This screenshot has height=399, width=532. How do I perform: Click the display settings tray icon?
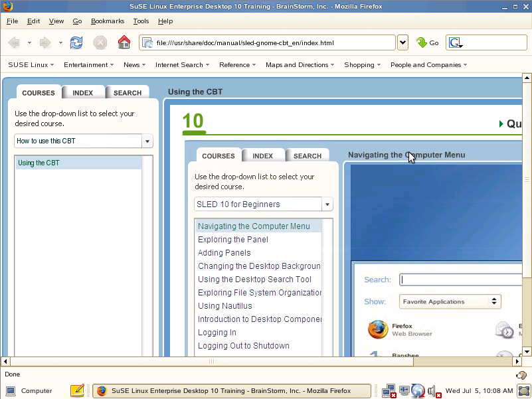[404, 390]
